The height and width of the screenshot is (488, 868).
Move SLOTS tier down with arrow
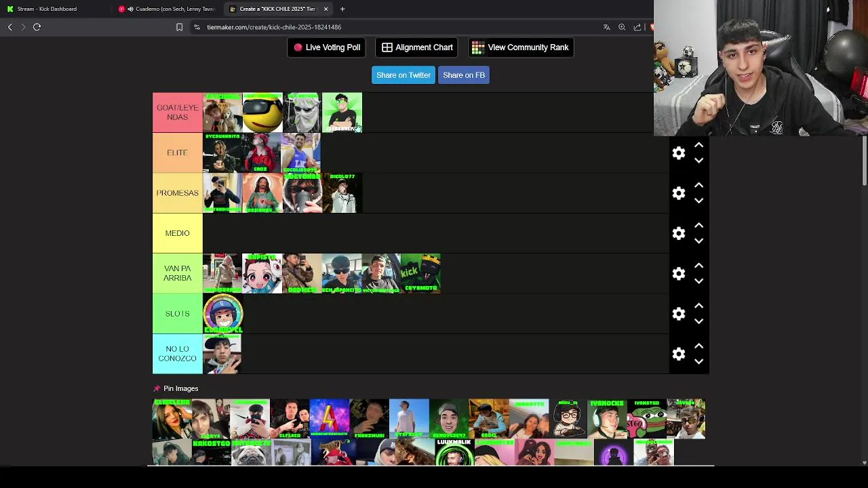pyautogui.click(x=698, y=321)
